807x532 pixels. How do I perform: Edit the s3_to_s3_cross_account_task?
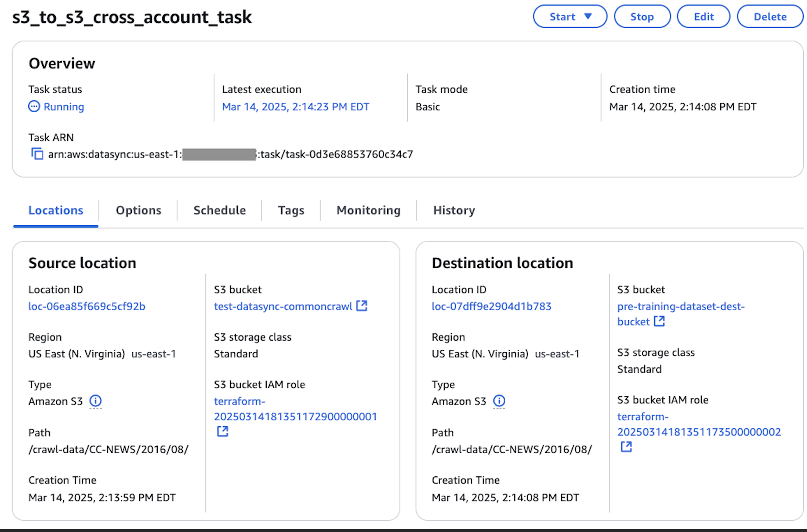click(x=703, y=16)
